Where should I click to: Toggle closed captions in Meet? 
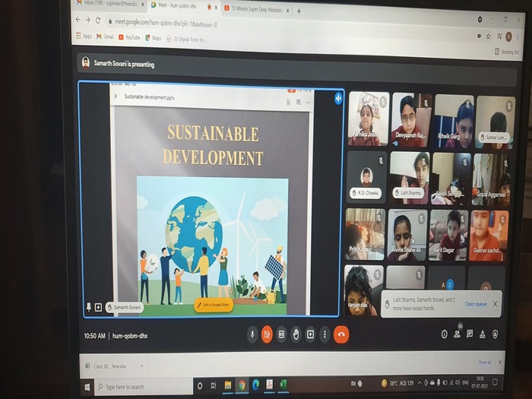281,334
